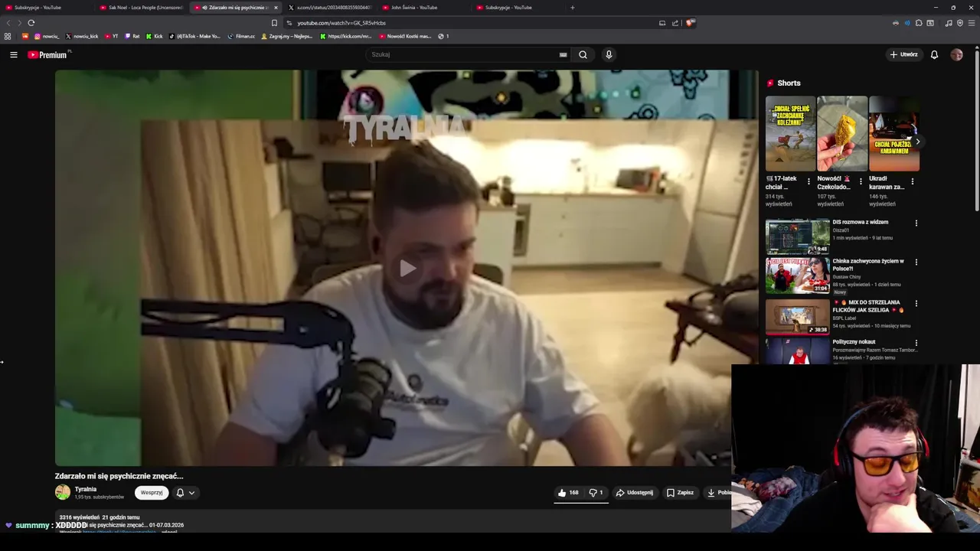Open YouTube notifications bell

934,54
